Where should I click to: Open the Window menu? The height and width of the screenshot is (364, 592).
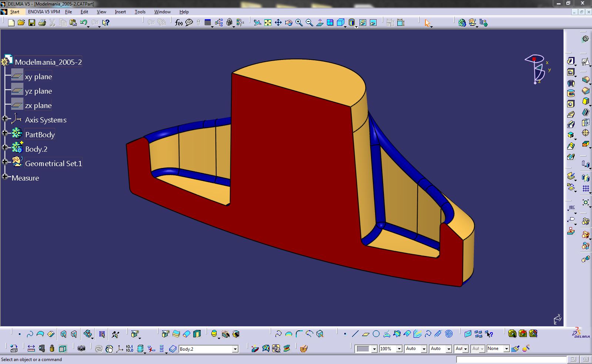(163, 12)
